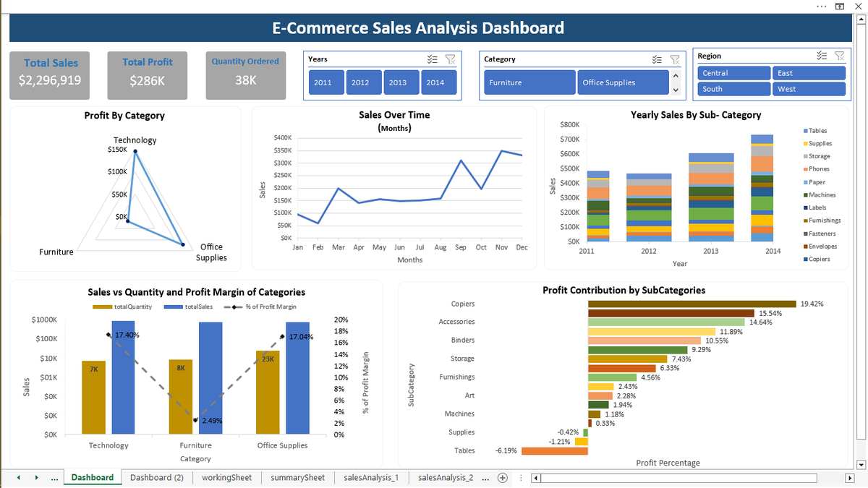This screenshot has height=488, width=868.
Task: Open the title bar ellipsis options menu
Action: click(821, 6)
